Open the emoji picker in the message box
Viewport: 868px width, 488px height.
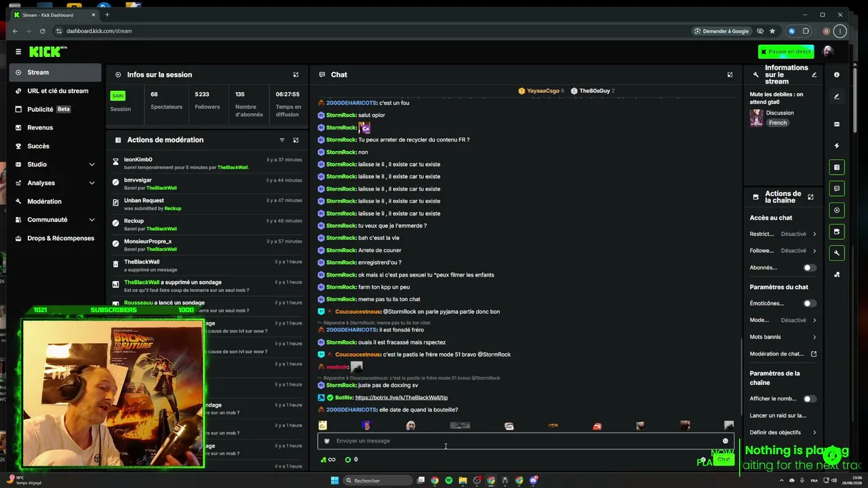pos(725,441)
